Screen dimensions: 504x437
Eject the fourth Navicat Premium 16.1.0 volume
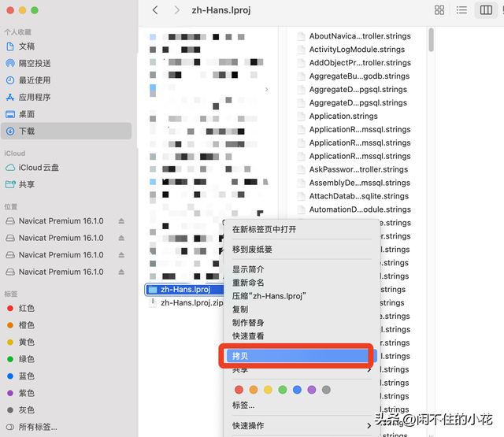(121, 272)
